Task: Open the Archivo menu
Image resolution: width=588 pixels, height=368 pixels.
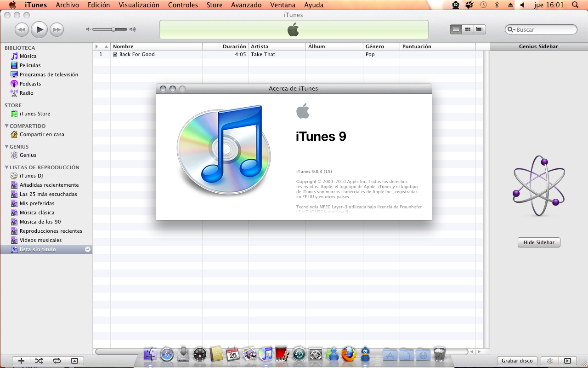Action: coord(68,5)
